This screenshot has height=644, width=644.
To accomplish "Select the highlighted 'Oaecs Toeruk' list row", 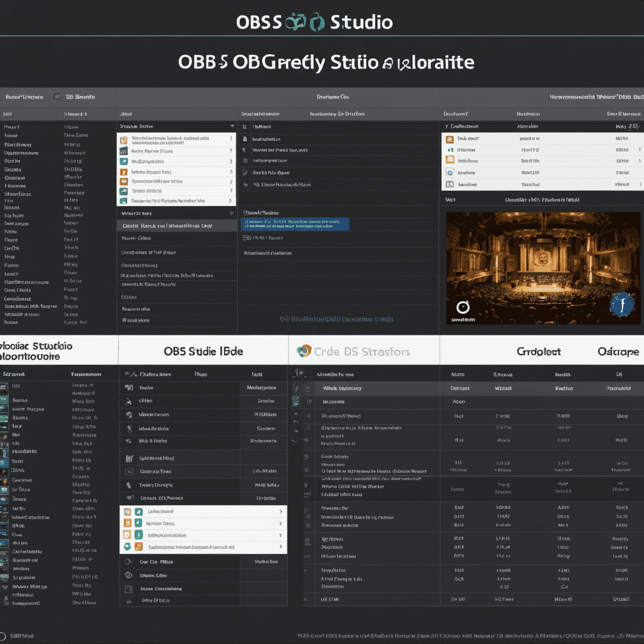I will [x=177, y=226].
